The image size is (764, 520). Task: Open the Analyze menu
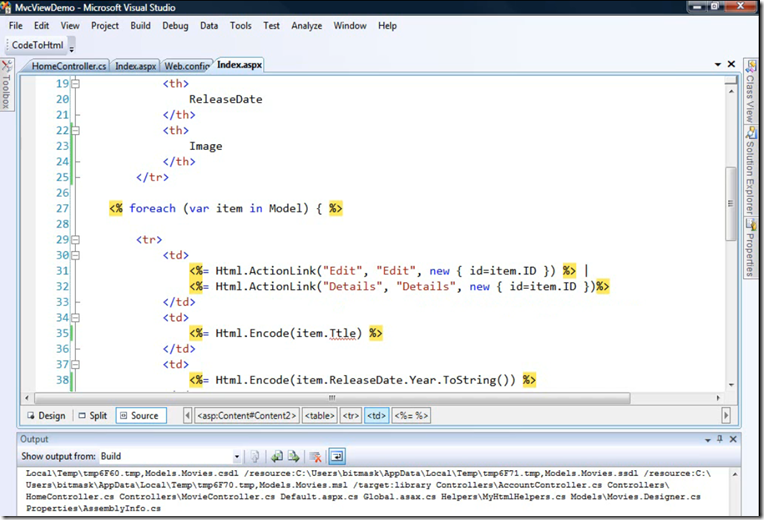[x=306, y=26]
